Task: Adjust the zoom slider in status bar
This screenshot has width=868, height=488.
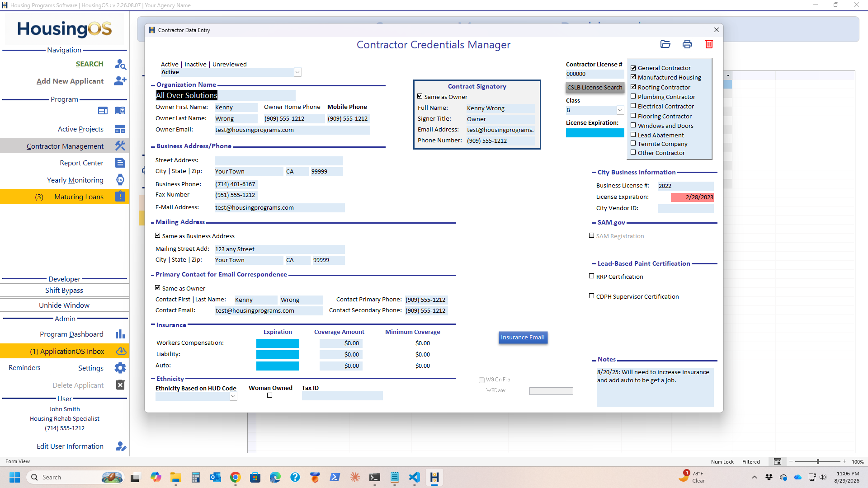Action: [x=817, y=461]
